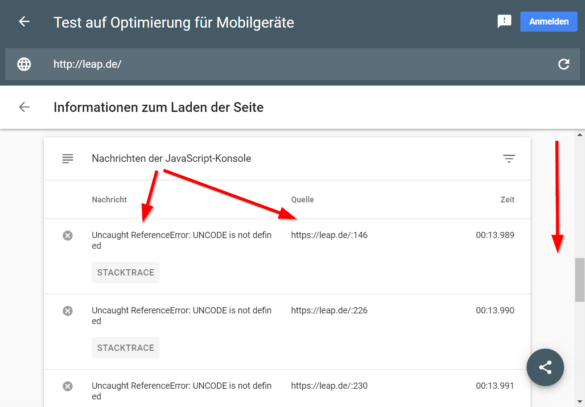Click the error icon for the :226 message
Viewport: 585px width, 407px height.
(68, 311)
